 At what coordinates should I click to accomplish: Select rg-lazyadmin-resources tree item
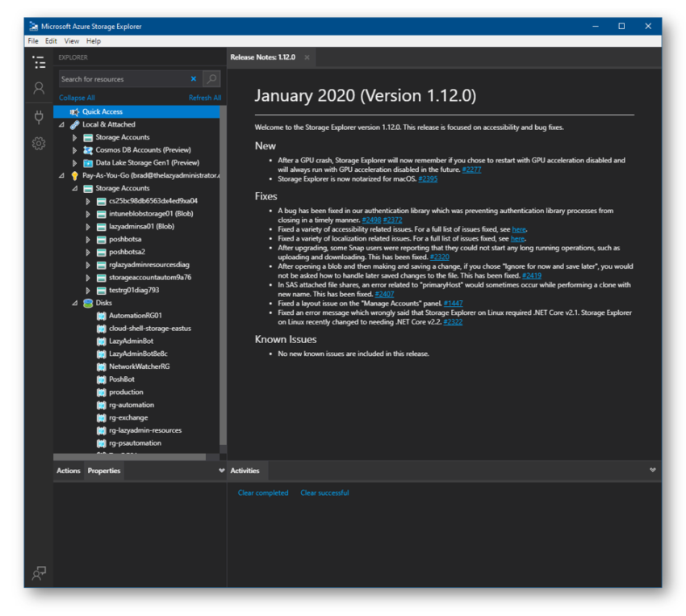coord(145,430)
